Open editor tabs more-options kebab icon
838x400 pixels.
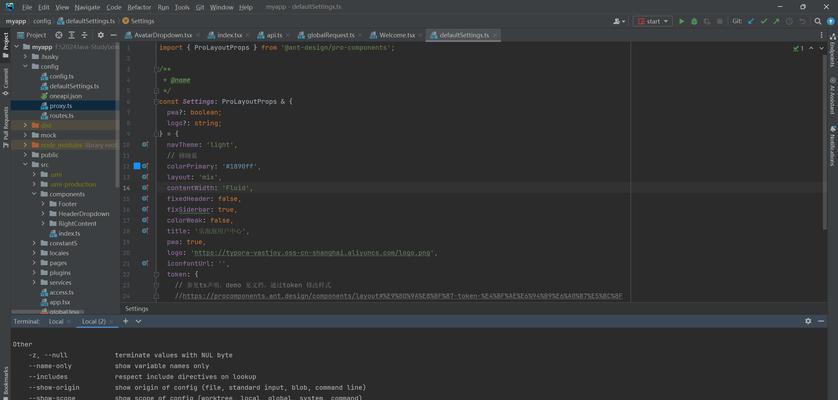(821, 35)
